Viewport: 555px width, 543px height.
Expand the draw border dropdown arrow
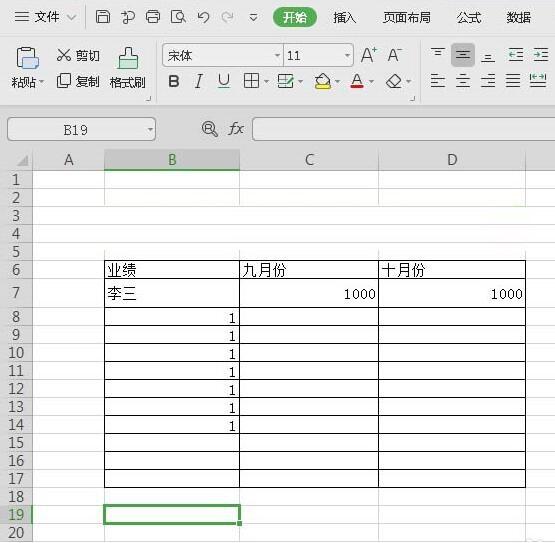(301, 82)
